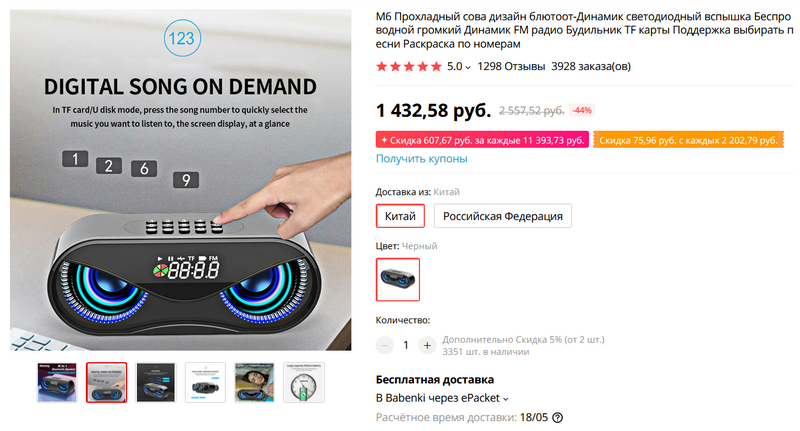Select Российская Федерация as shipping origin

[503, 216]
